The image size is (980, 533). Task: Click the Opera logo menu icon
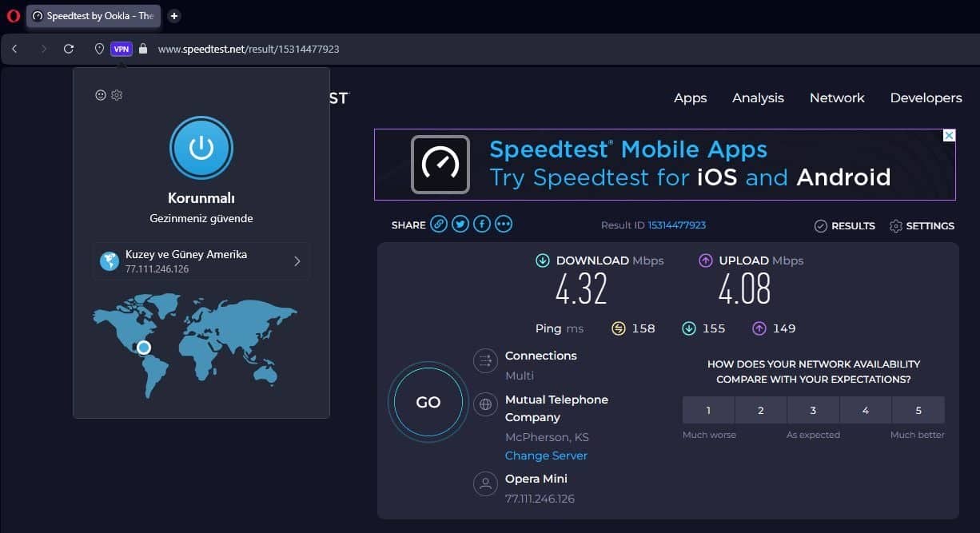tap(13, 16)
